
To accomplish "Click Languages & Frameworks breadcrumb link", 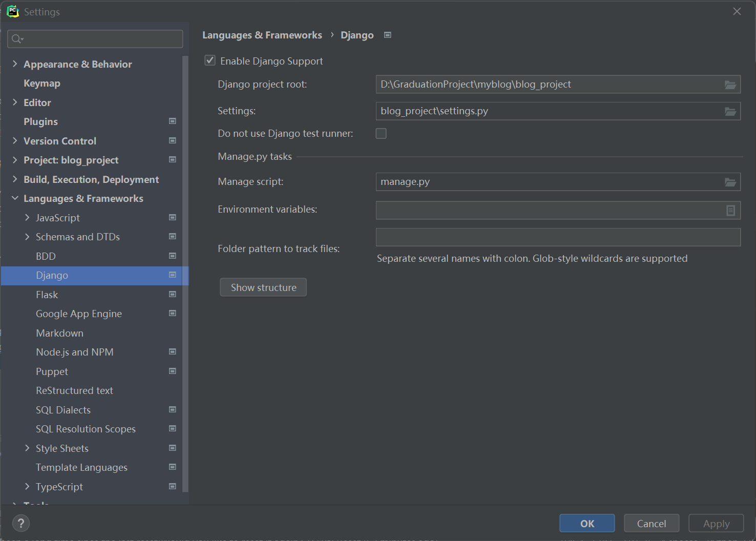I will 262,35.
